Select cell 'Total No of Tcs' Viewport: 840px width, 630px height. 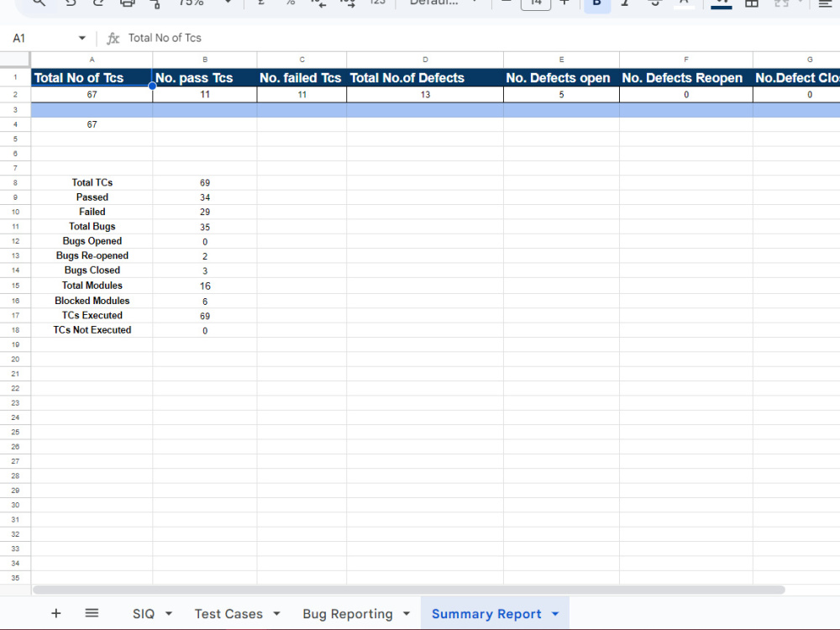click(92, 77)
